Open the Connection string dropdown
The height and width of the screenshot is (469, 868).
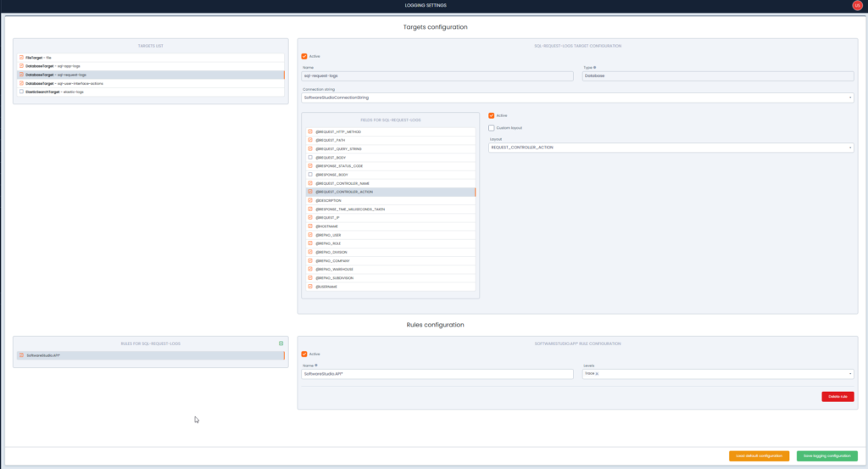(849, 98)
